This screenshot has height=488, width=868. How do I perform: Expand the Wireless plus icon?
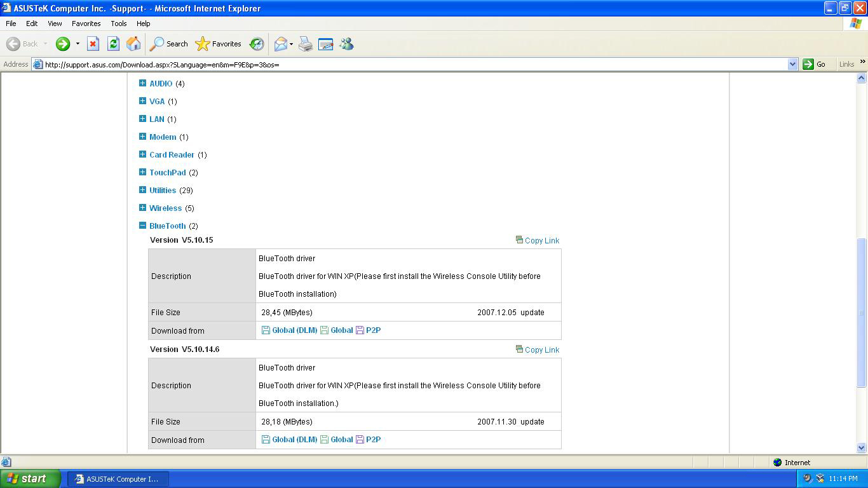(x=142, y=207)
